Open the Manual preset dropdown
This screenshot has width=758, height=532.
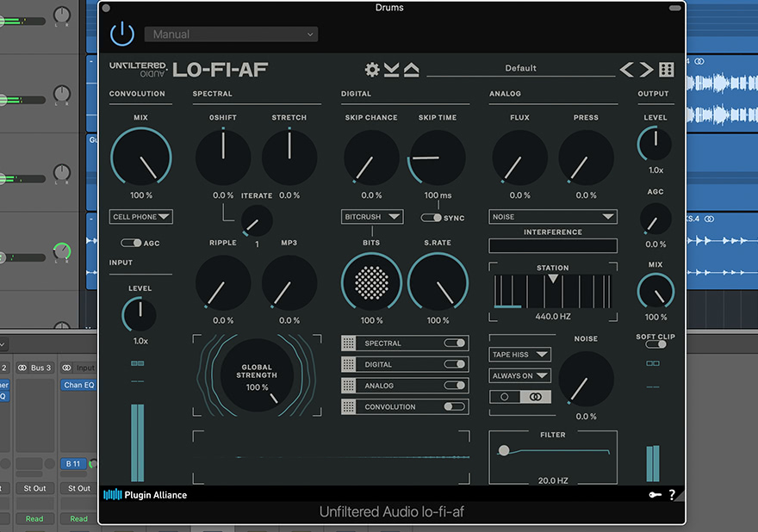[x=231, y=34]
